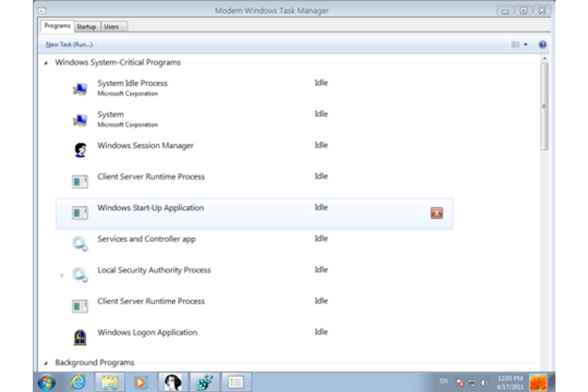This screenshot has height=392, width=588.
Task: Open Windows Explorer folder in taskbar
Action: tap(110, 383)
